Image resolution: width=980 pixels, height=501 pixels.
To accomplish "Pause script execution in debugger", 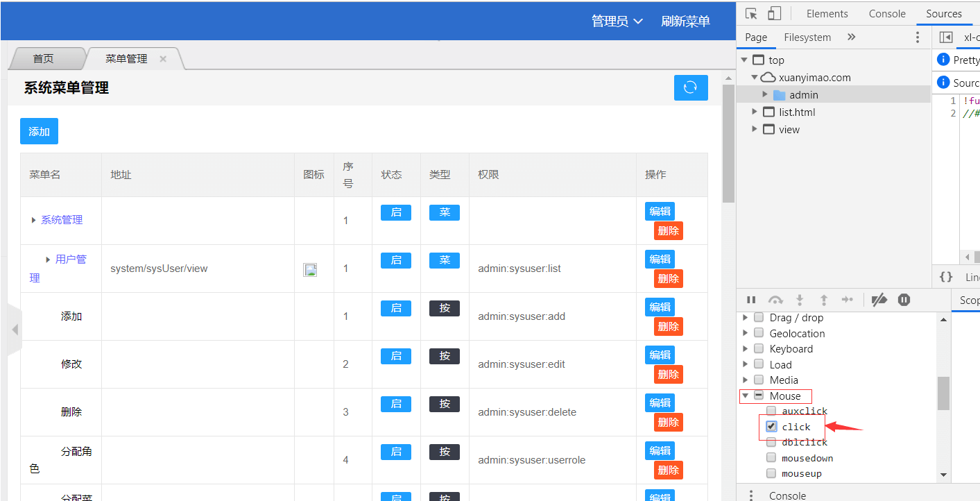I will 751,300.
